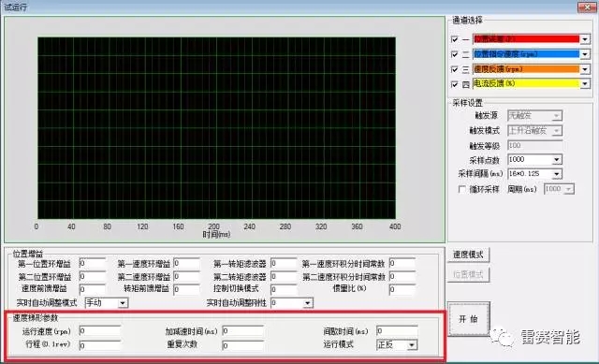The height and width of the screenshot is (364, 599).
Task: Uncheck channel 一 checkbox
Action: 455,39
